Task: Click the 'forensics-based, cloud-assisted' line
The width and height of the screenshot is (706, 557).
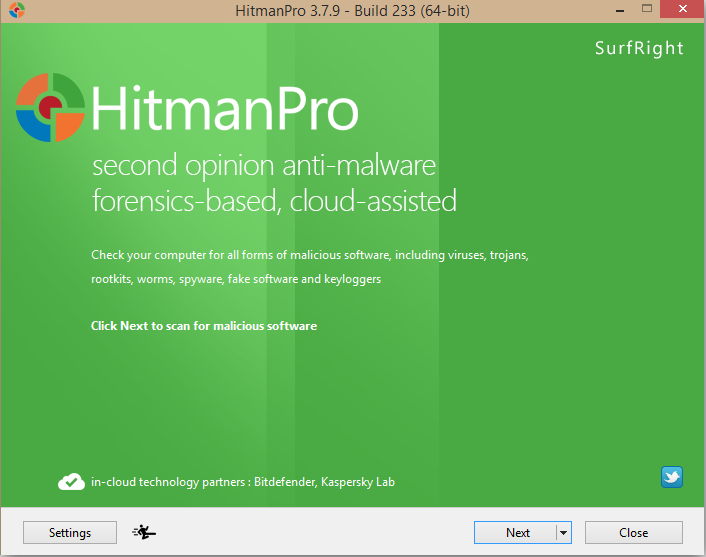Action: coord(274,201)
